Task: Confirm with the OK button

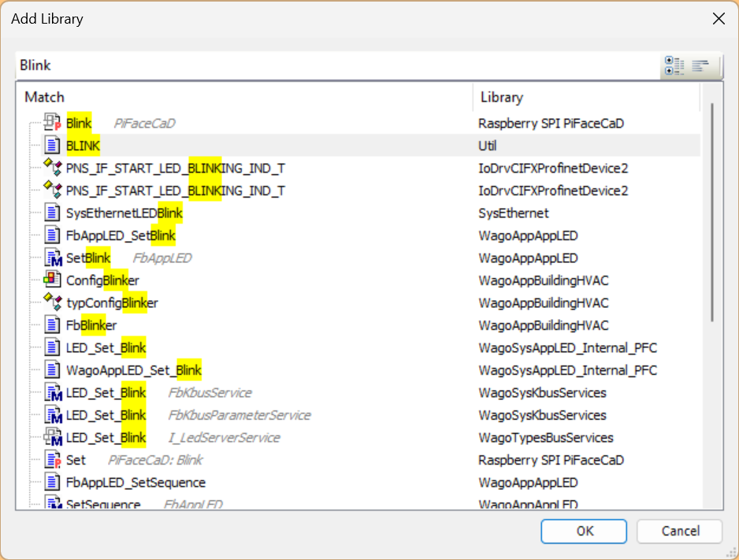Action: pyautogui.click(x=584, y=532)
